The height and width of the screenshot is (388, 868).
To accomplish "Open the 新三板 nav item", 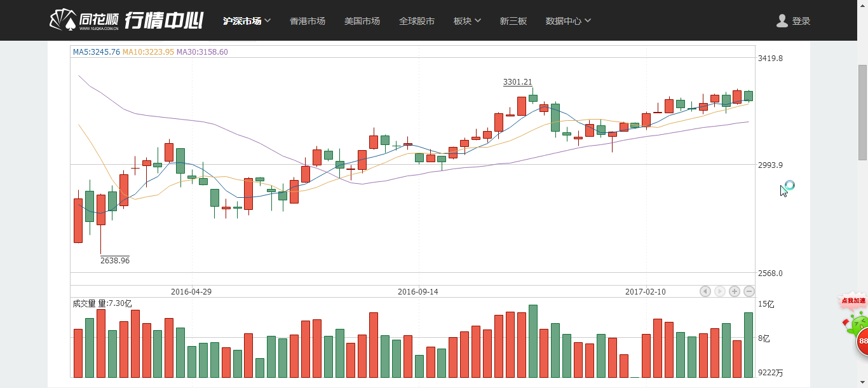I will point(513,21).
